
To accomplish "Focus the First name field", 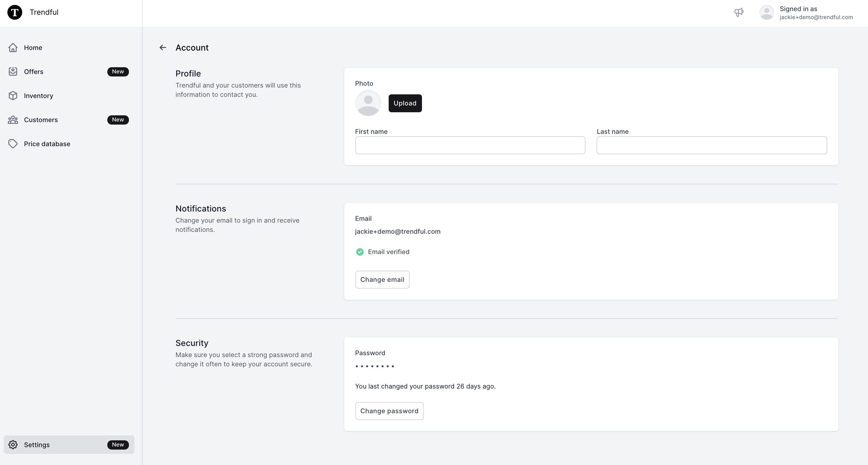I will coord(470,145).
